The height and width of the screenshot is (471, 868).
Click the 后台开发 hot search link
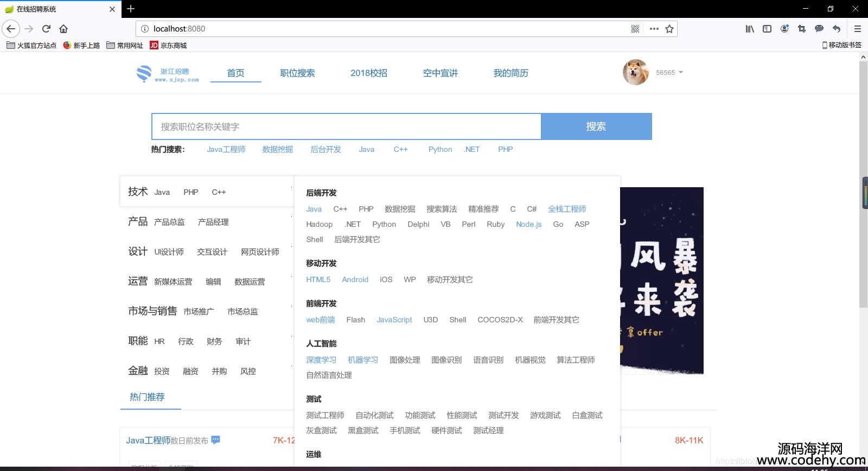point(325,149)
